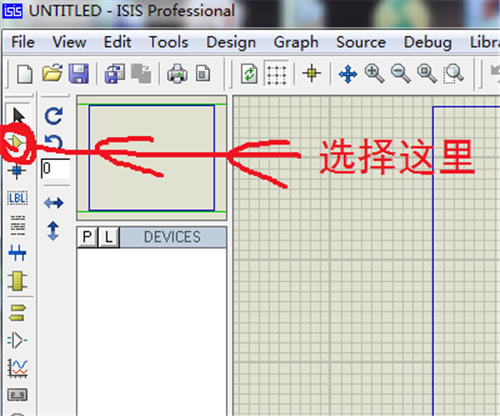Select Tape Recorder Mode tool
Image resolution: width=500 pixels, height=416 pixels.
click(17, 395)
